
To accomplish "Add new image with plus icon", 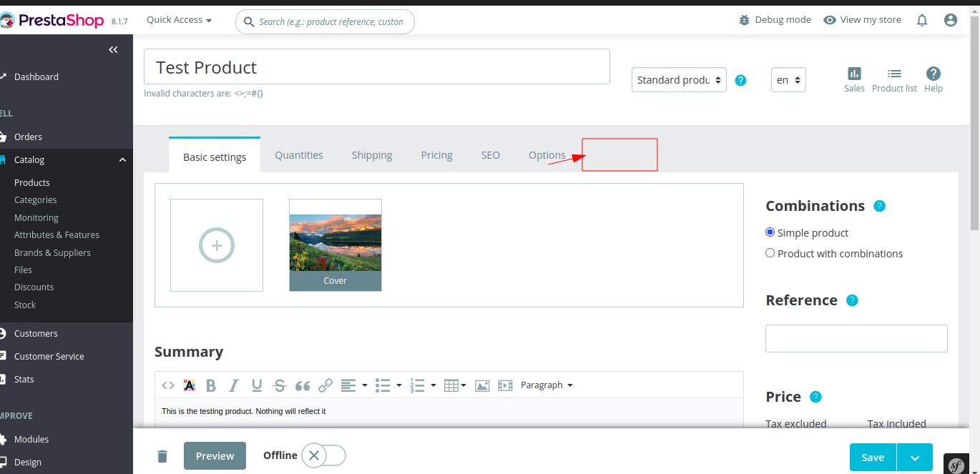I will tap(217, 245).
